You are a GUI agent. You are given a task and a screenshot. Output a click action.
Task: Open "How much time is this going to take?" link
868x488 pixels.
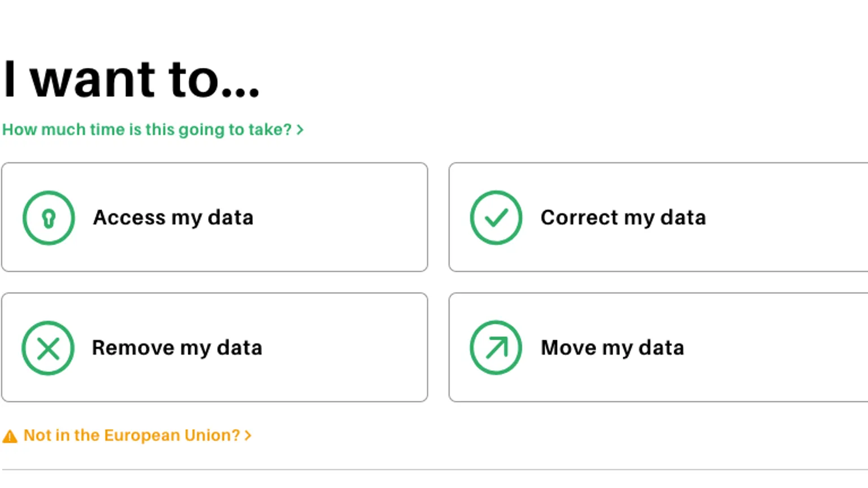[147, 130]
